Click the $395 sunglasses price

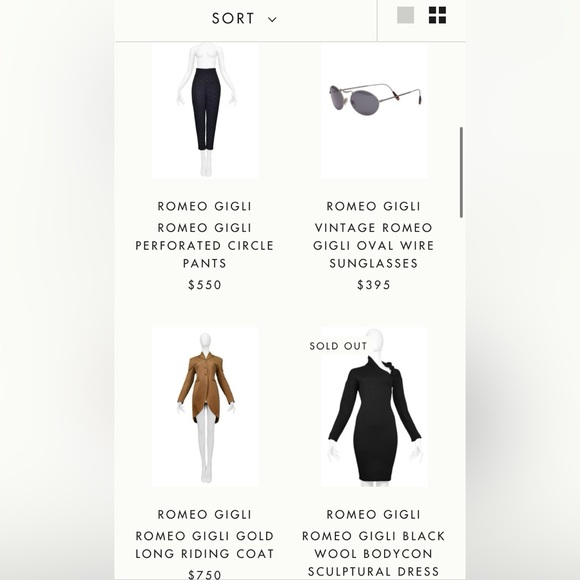(374, 285)
